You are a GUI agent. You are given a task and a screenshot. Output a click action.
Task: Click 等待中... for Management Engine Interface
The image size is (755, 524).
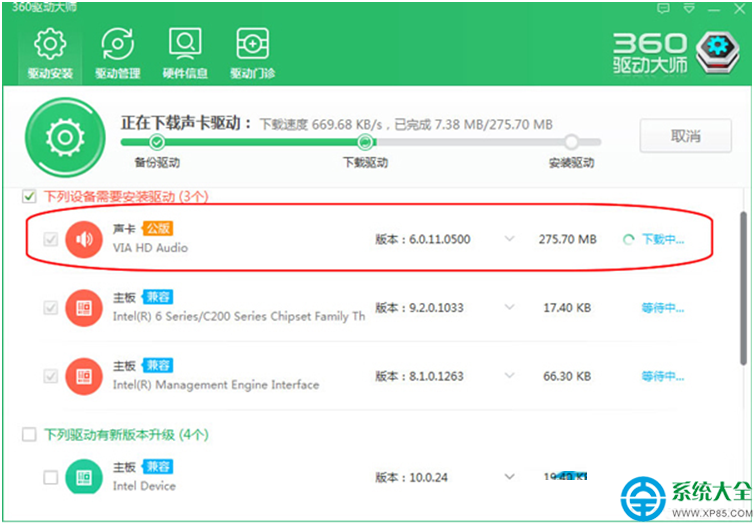pyautogui.click(x=663, y=376)
